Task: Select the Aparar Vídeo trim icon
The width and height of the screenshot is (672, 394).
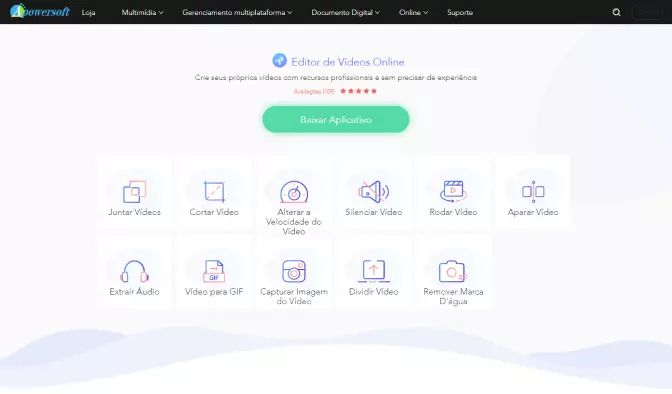Action: coord(533,191)
